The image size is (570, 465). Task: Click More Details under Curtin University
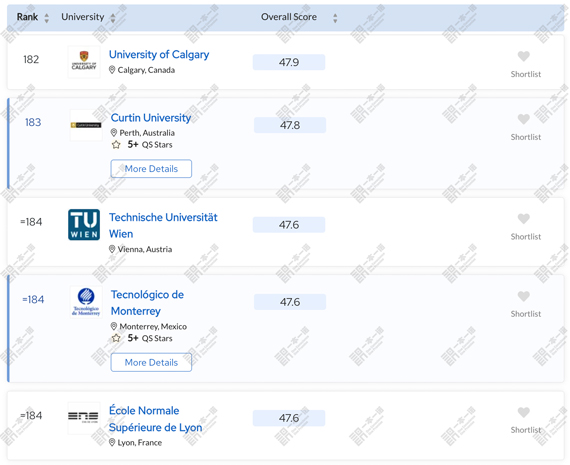pyautogui.click(x=151, y=169)
